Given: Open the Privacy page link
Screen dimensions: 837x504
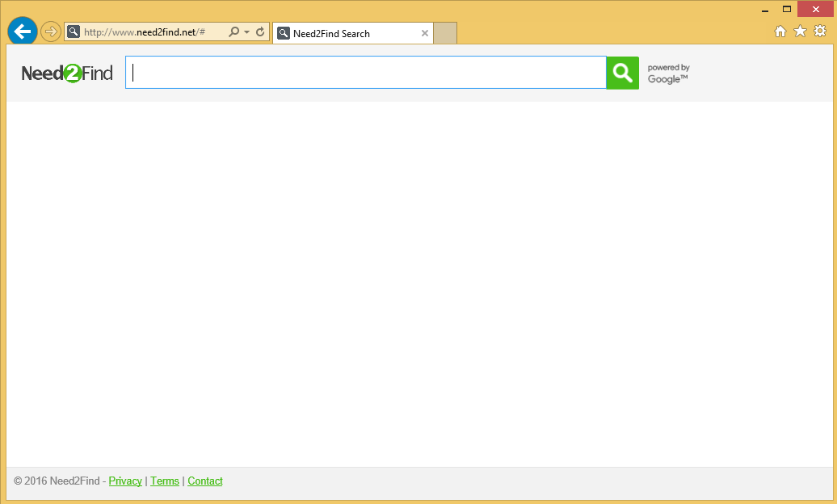Looking at the screenshot, I should coord(125,481).
